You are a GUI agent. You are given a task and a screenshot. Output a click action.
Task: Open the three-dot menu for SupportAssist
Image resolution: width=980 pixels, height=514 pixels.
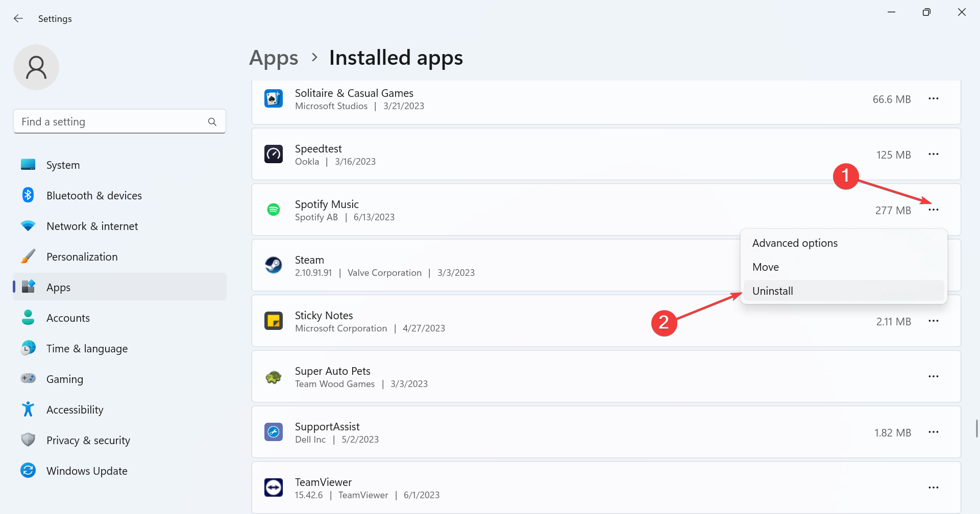[x=934, y=432]
